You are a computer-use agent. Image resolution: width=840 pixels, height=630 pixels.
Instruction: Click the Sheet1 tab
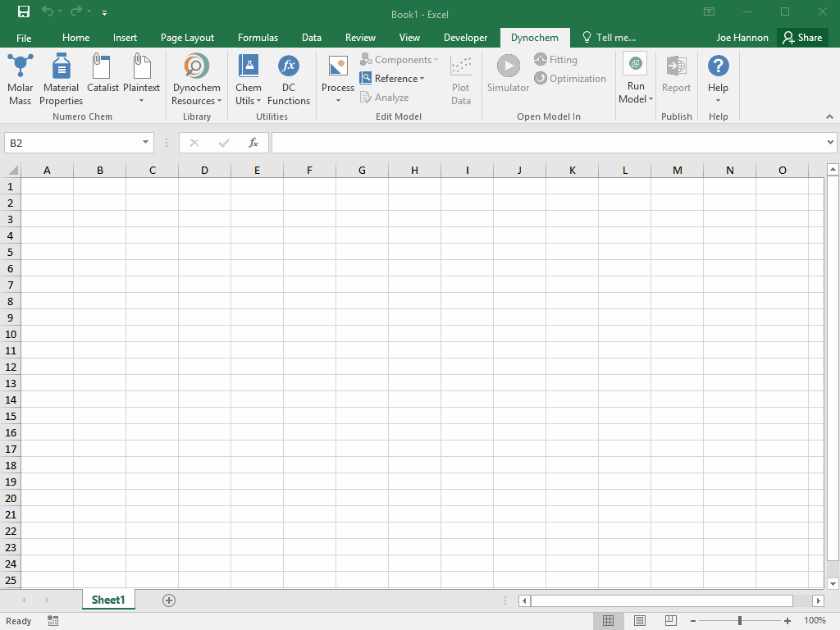point(108,600)
